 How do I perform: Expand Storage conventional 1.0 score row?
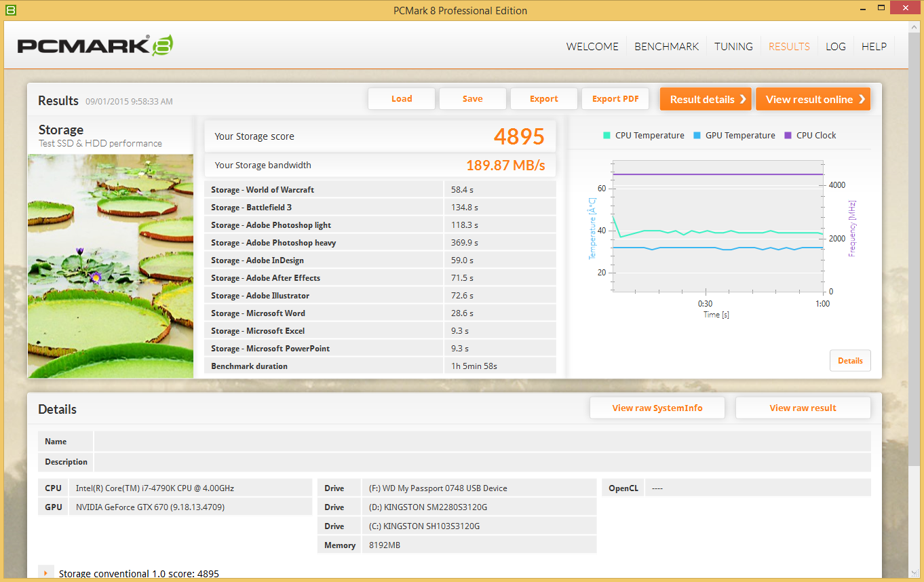point(45,573)
